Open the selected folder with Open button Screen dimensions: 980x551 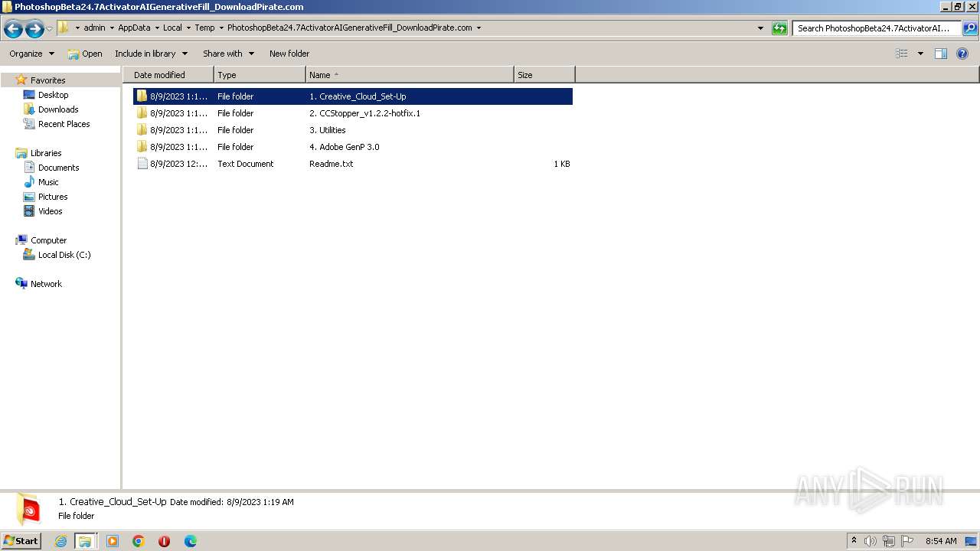85,54
